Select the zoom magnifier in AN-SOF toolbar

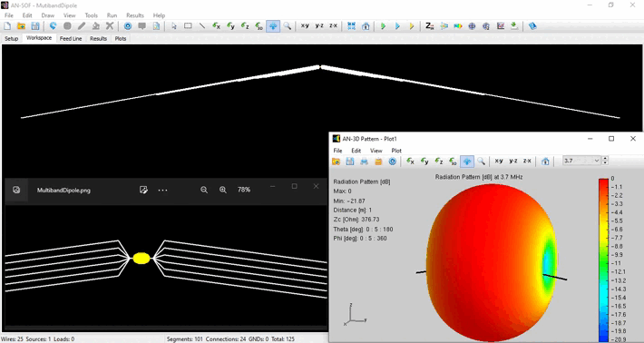click(288, 26)
